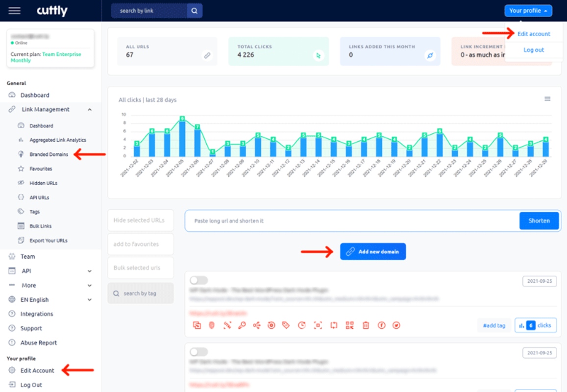567x392 pixels.
Task: Go to Branded Domains
Action: 49,154
